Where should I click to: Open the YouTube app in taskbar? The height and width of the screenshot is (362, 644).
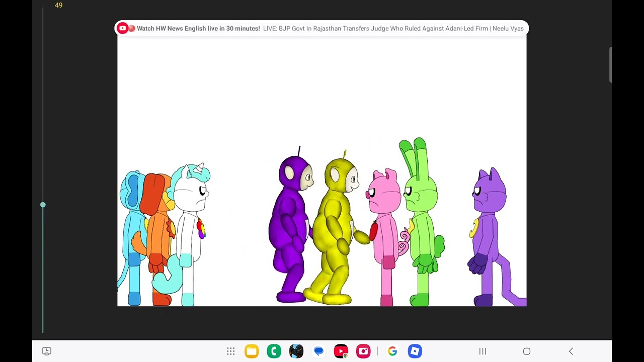(341, 351)
